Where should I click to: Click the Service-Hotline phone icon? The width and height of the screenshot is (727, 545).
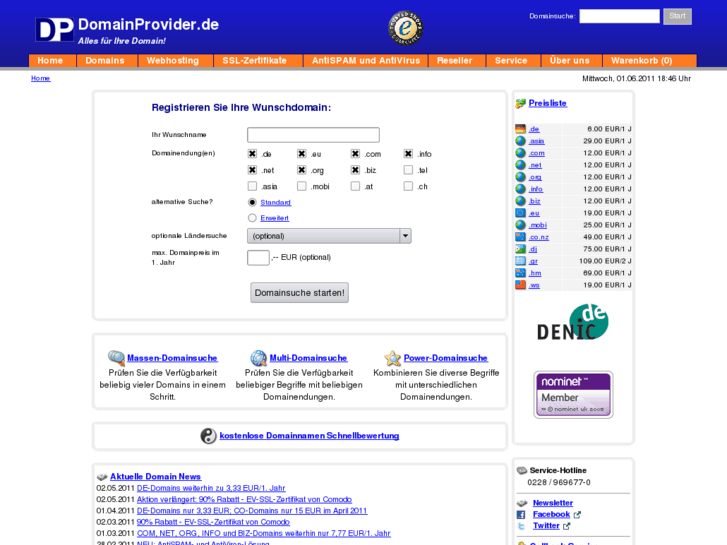point(522,470)
